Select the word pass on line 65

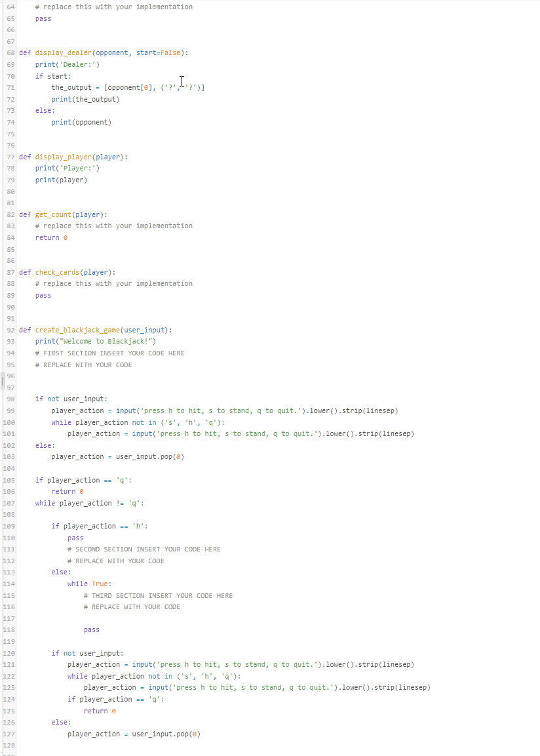click(43, 18)
